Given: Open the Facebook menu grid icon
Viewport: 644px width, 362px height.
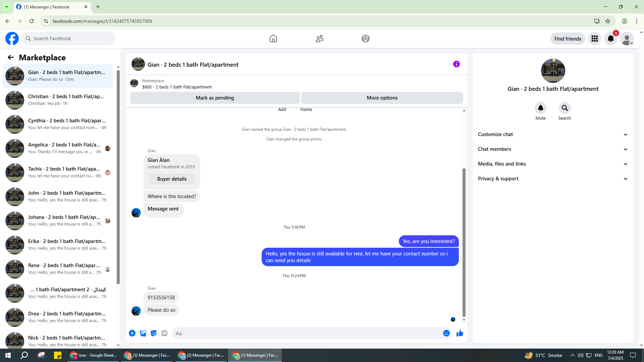Looking at the screenshot, I should coord(594,39).
